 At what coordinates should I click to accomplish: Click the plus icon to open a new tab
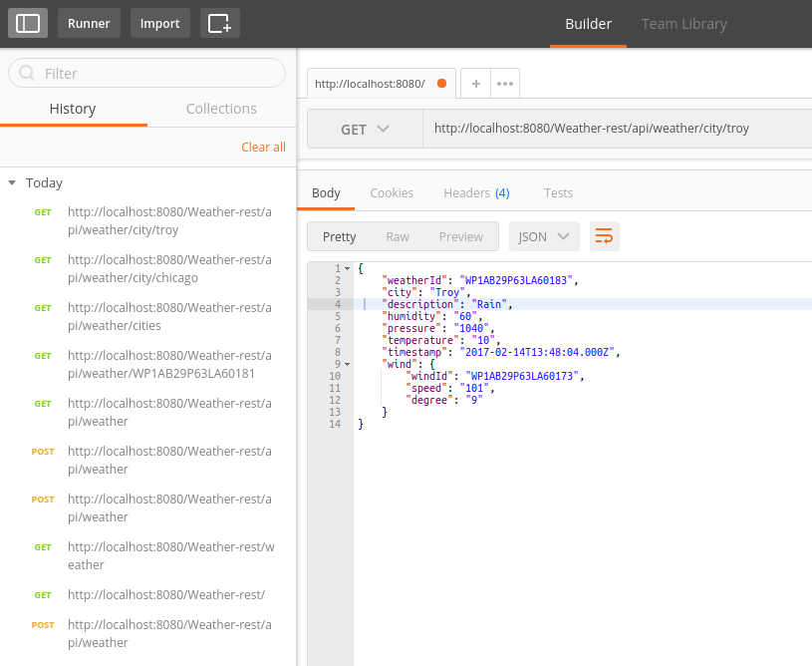477,84
